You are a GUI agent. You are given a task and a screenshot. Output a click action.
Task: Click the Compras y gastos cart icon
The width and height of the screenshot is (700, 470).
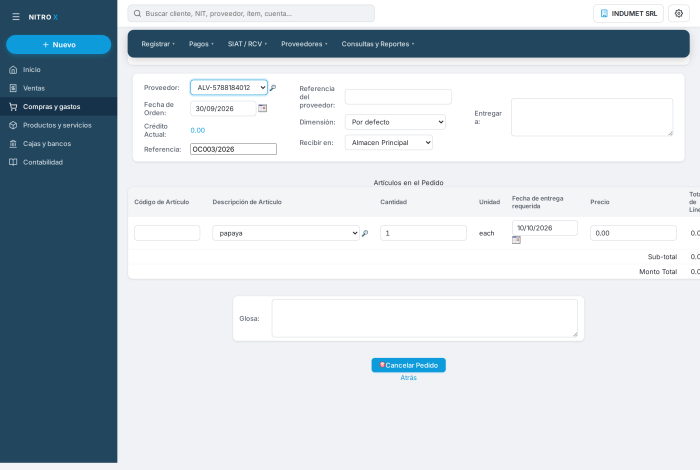(13, 107)
